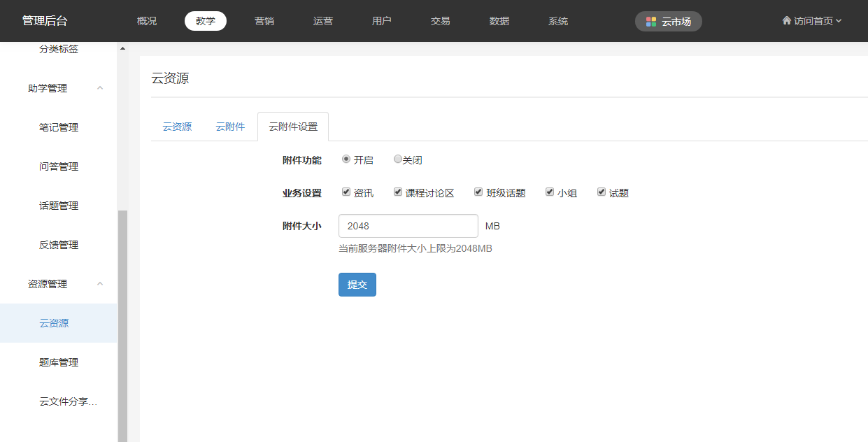Open the 营销 top menu
The image size is (868, 442).
(264, 21)
